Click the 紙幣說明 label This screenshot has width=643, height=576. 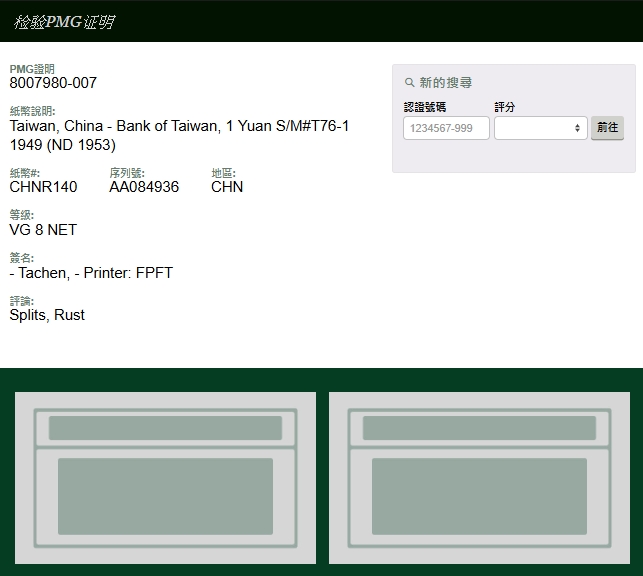32,111
